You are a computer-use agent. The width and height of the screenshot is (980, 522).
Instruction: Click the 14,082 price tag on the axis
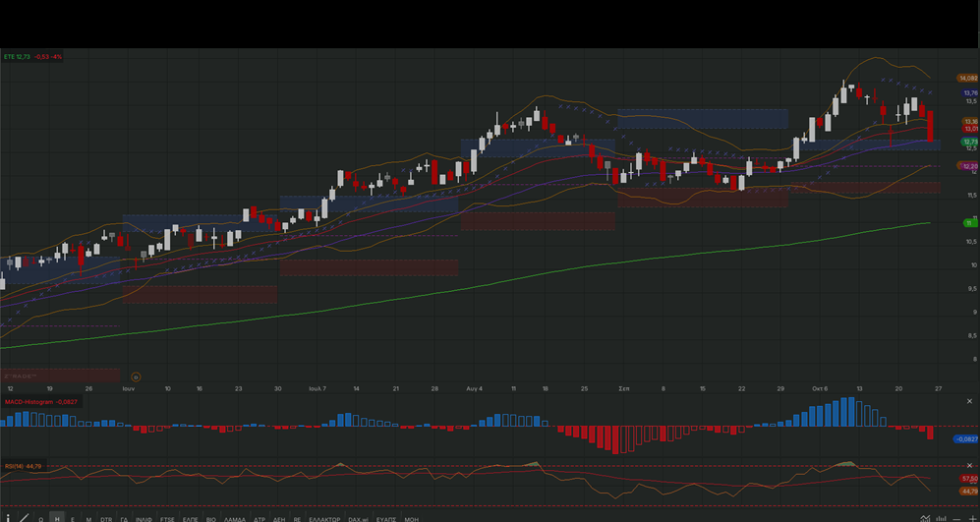click(x=967, y=78)
